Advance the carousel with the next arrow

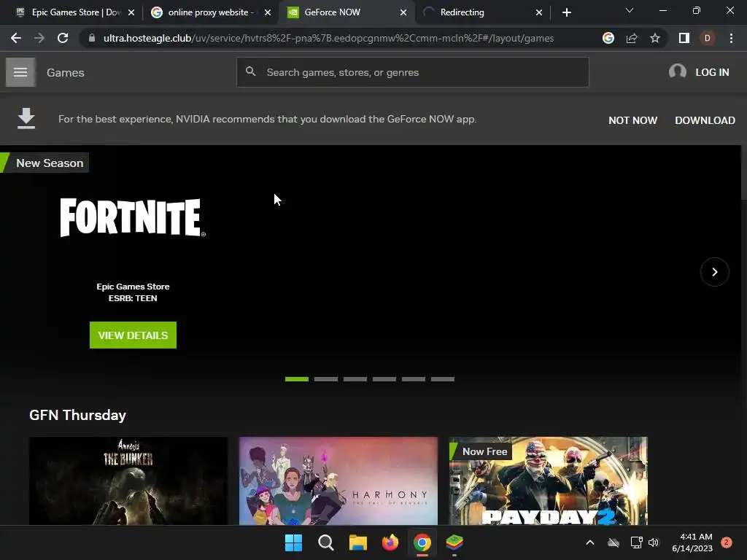click(x=715, y=272)
